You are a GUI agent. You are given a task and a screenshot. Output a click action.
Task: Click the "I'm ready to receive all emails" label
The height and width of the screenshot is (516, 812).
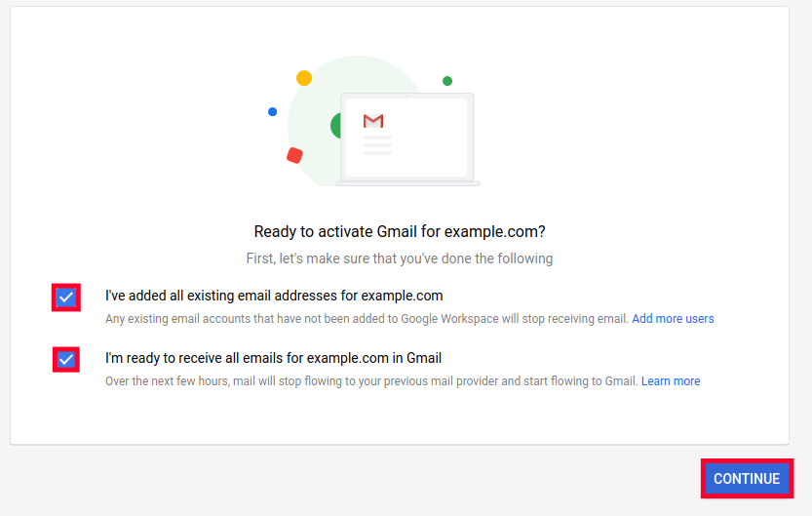[273, 358]
